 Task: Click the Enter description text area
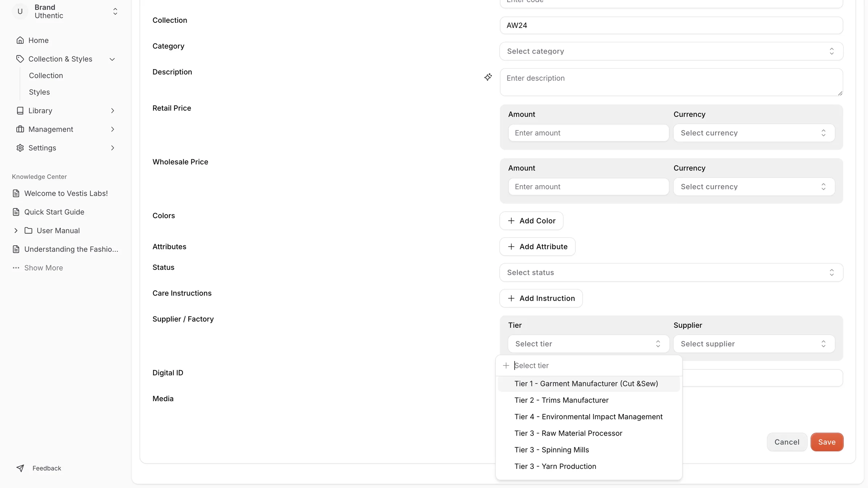(x=671, y=82)
